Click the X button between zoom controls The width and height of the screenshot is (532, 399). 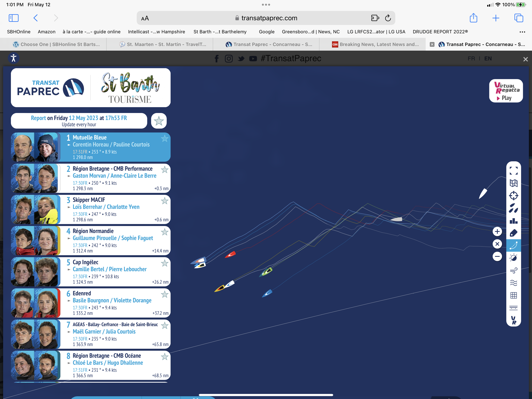pos(497,244)
